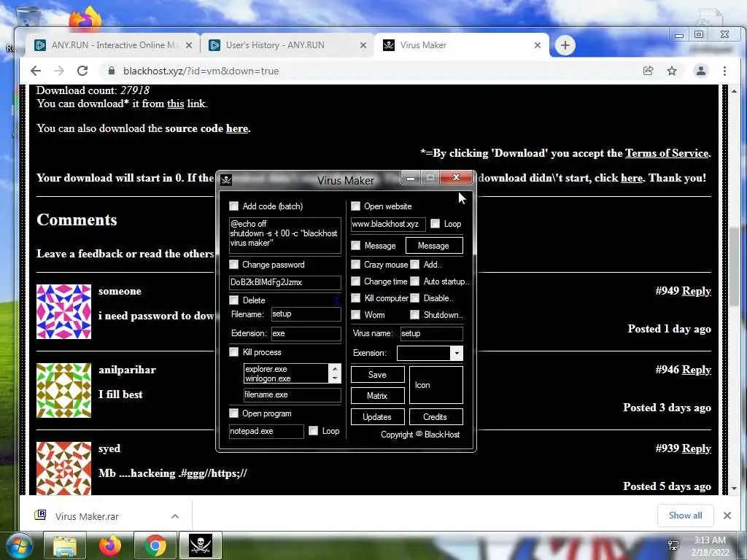Screen dimensions: 747x560
Task: Toggle Loop checkbox beside notepad.exe
Action: (x=314, y=430)
